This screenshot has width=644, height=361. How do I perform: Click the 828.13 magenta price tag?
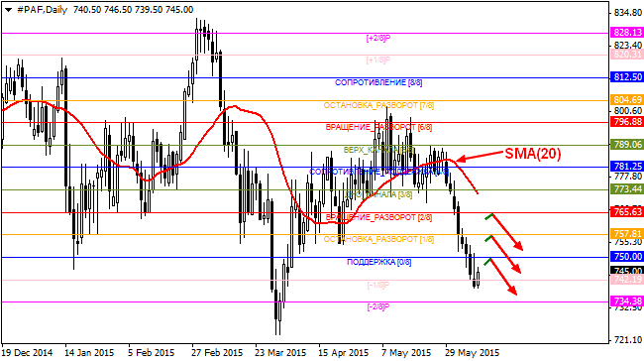coord(627,33)
